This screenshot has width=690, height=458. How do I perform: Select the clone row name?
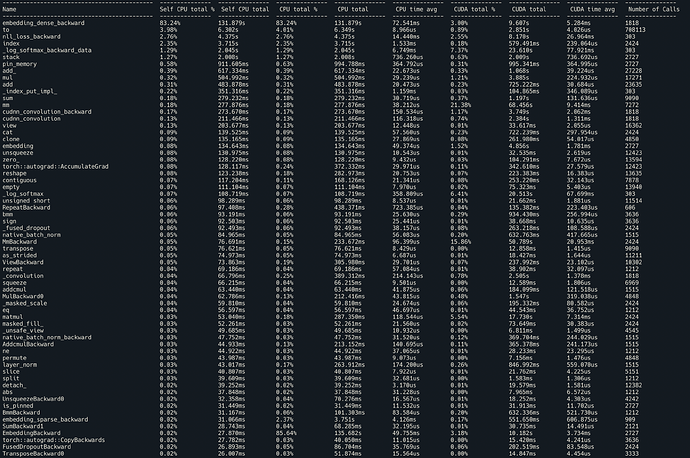point(11,139)
